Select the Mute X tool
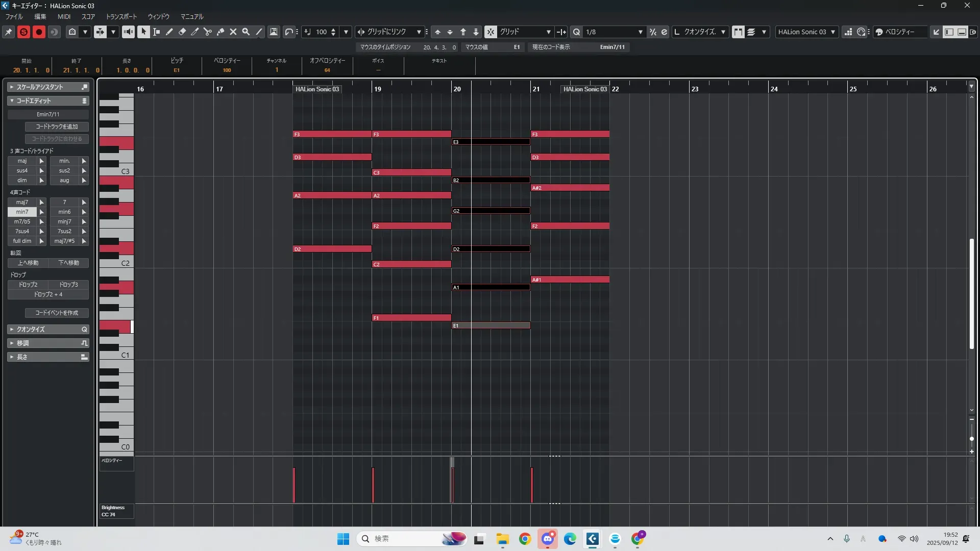The image size is (980, 551). [233, 32]
